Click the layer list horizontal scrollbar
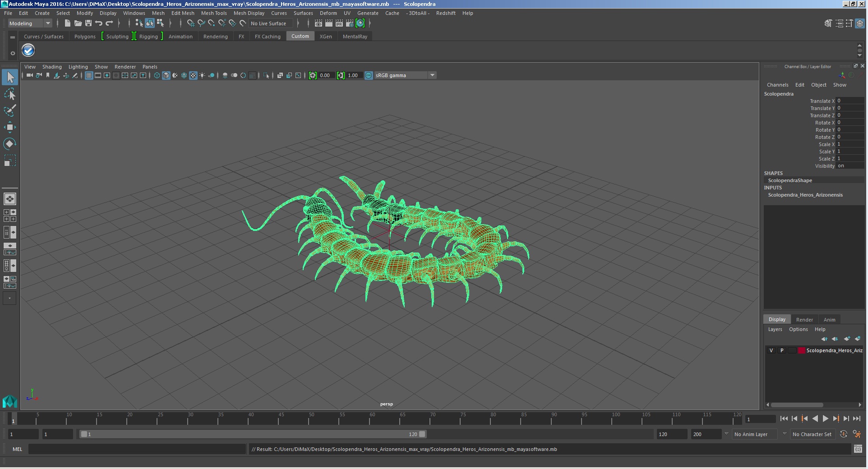Screen dimensions: 868x469 (x=797, y=405)
